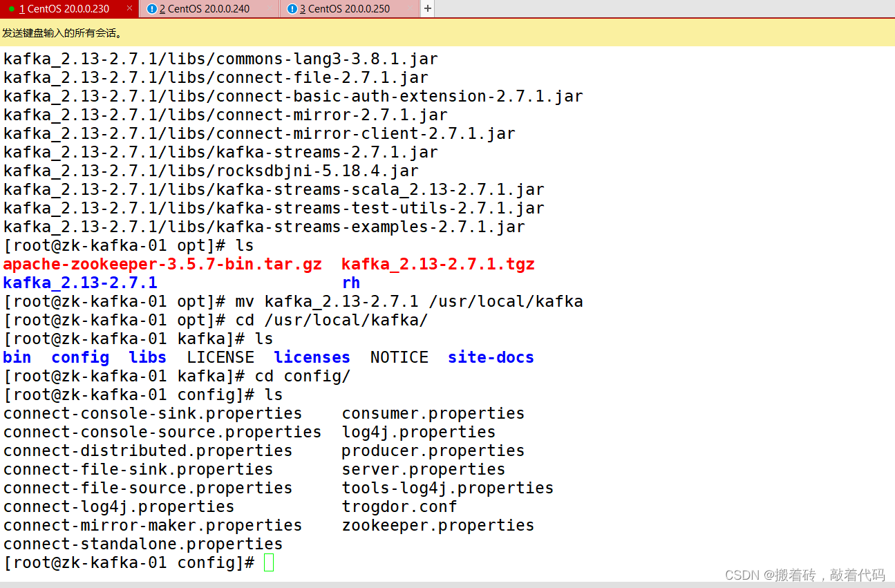Click connect-console-sink.properties file name

pyautogui.click(x=153, y=414)
